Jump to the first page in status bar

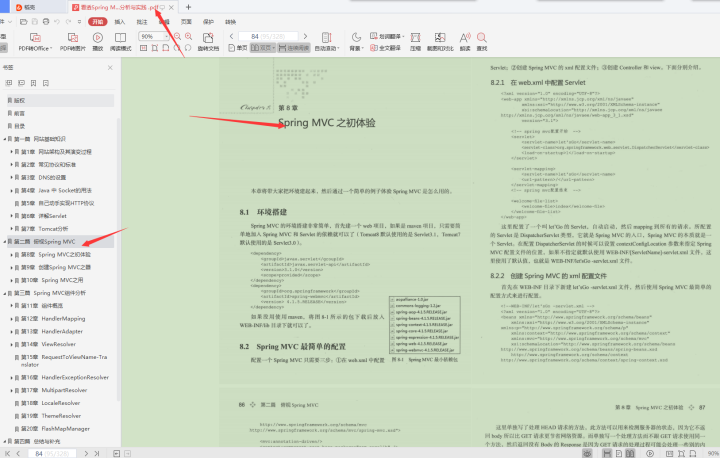(7, 453)
